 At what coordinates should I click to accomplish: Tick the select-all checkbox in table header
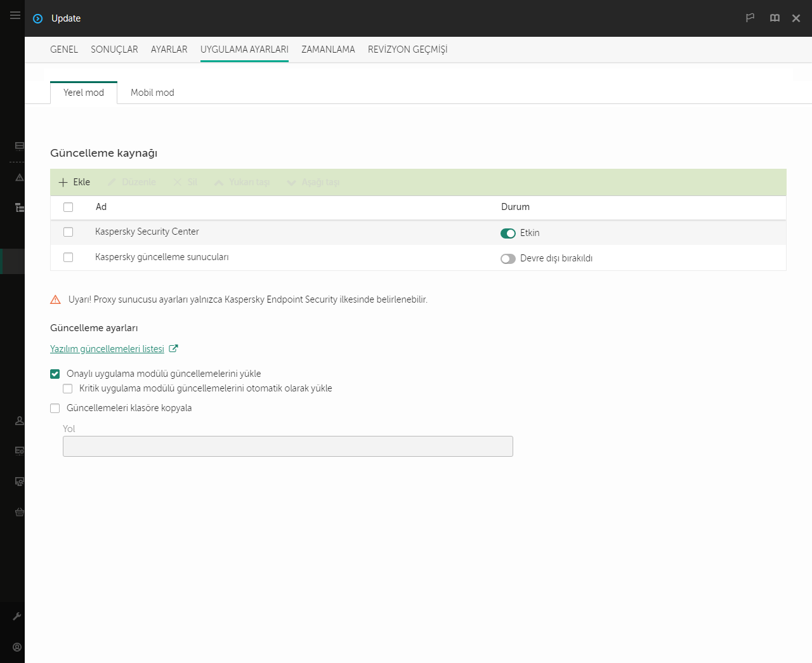(x=69, y=207)
